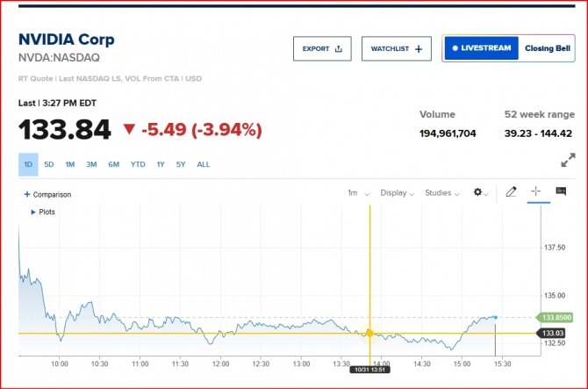
Task: Expand the Plots disclosure triangle
Action: click(x=33, y=212)
